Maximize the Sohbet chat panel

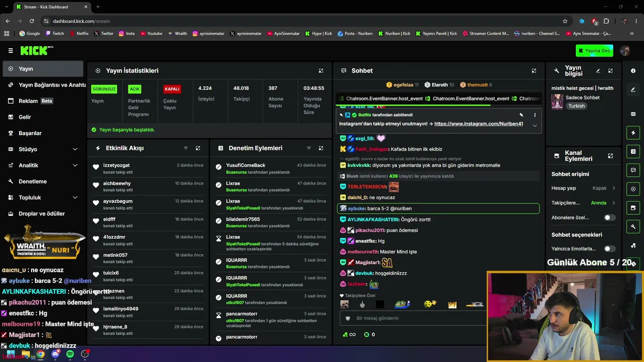(534, 71)
